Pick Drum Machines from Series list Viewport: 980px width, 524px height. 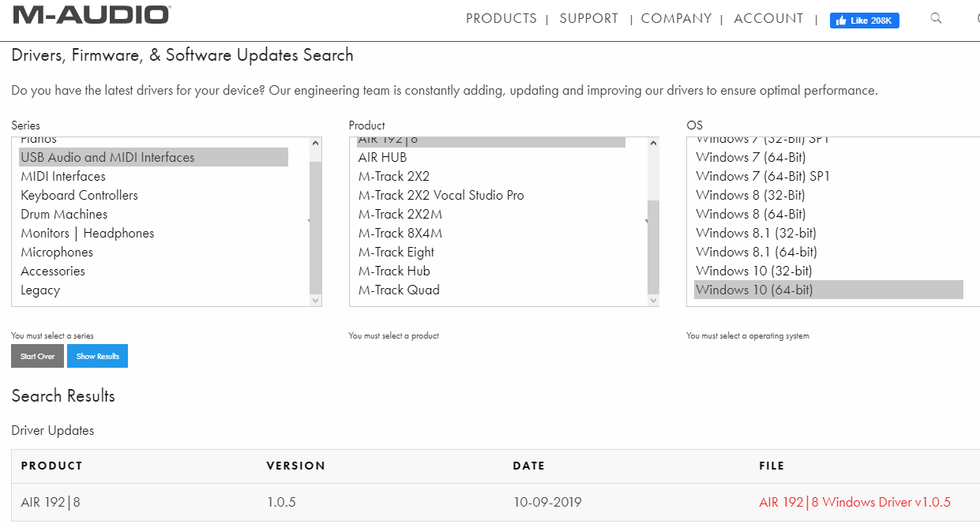click(x=64, y=215)
